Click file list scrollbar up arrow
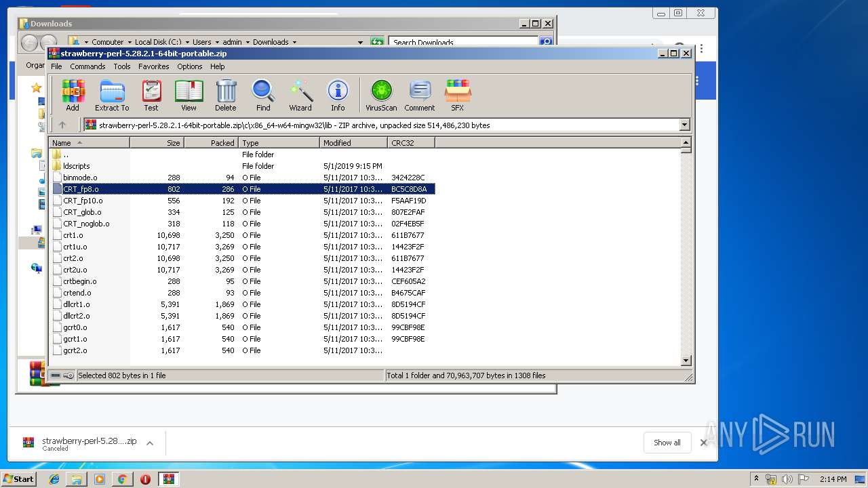868x488 pixels. [x=686, y=143]
